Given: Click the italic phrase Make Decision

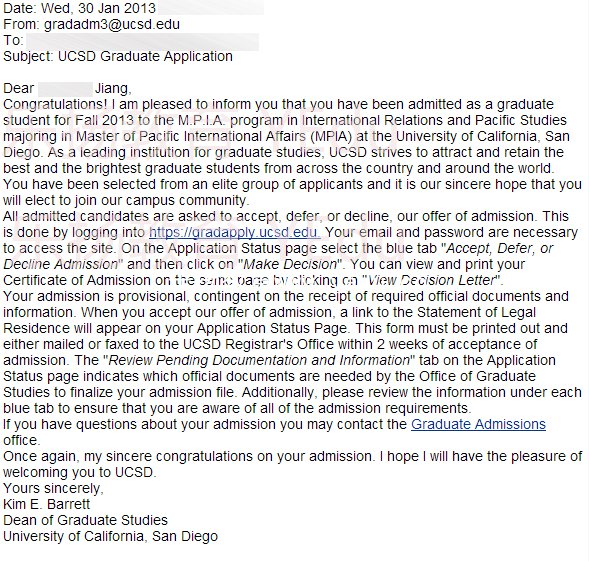Looking at the screenshot, I should point(290,264).
